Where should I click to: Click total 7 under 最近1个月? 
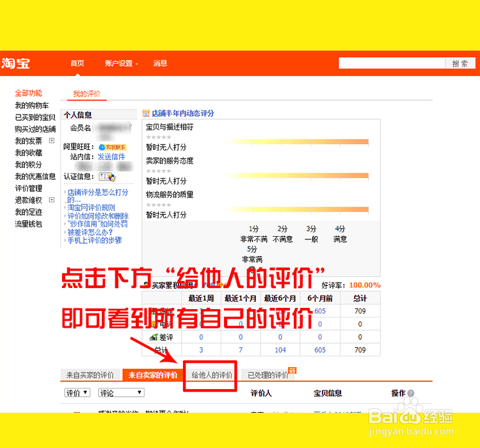pos(241,349)
